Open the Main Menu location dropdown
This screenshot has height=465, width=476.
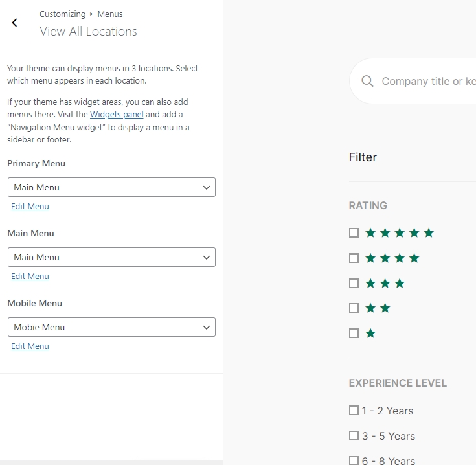point(111,257)
